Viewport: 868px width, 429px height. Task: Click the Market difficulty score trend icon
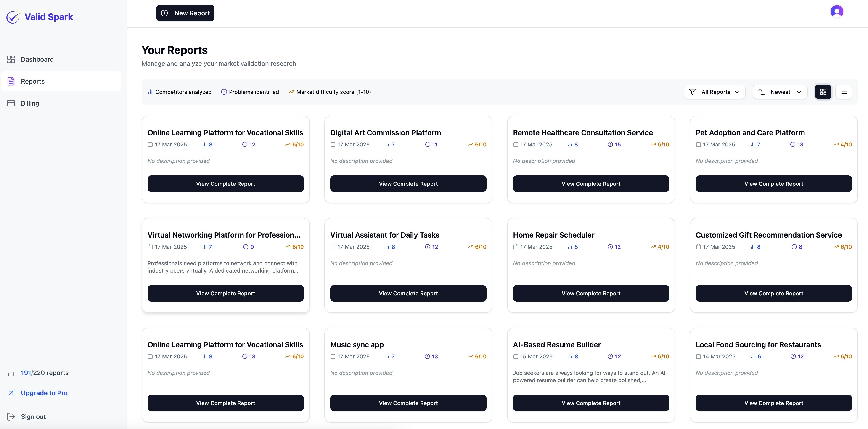291,92
